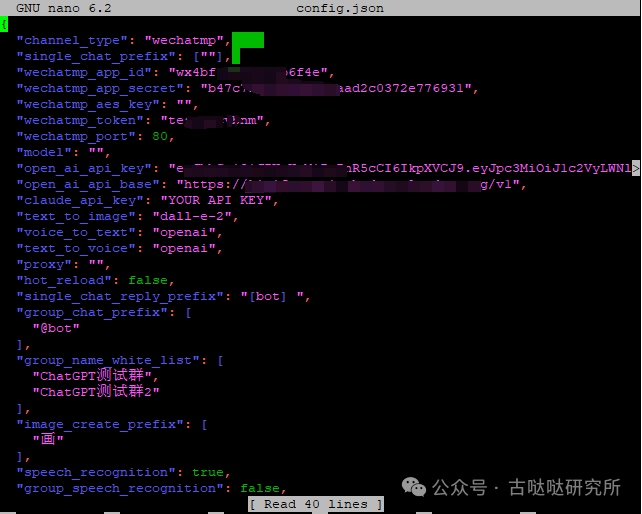Click the "wechatmp_aes_key" key
Image resolution: width=642 pixels, height=514 pixels.
point(88,104)
